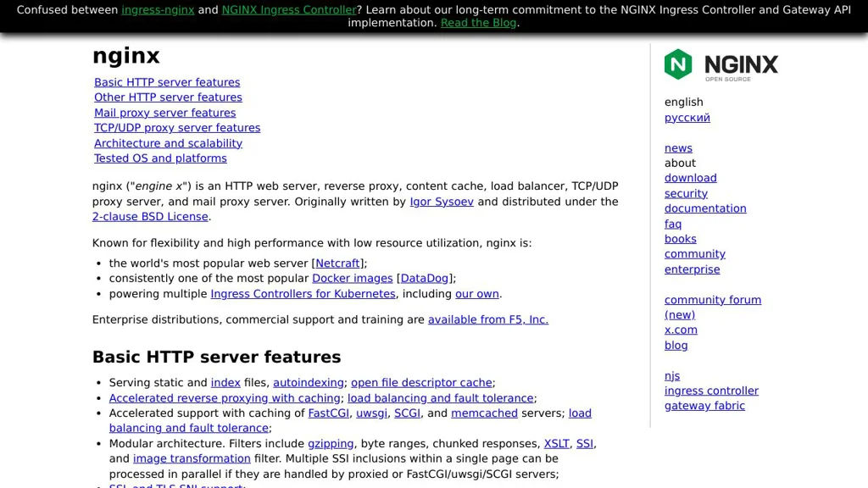Open enterprise in sidebar
This screenshot has height=488, width=868.
click(692, 269)
